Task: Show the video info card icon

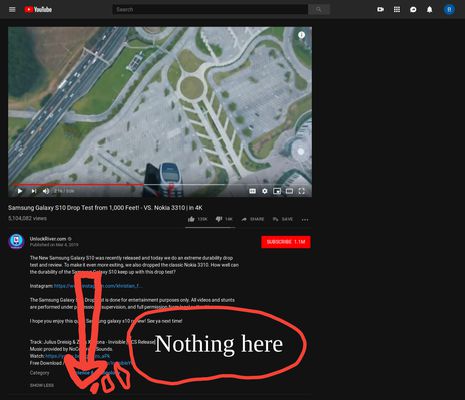Action: 301,35
